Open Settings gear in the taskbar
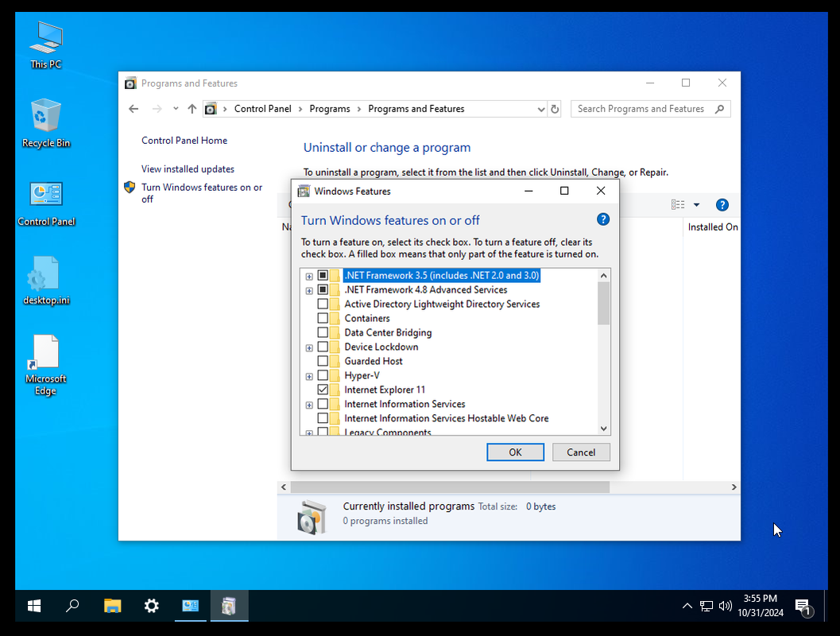 click(x=152, y=606)
